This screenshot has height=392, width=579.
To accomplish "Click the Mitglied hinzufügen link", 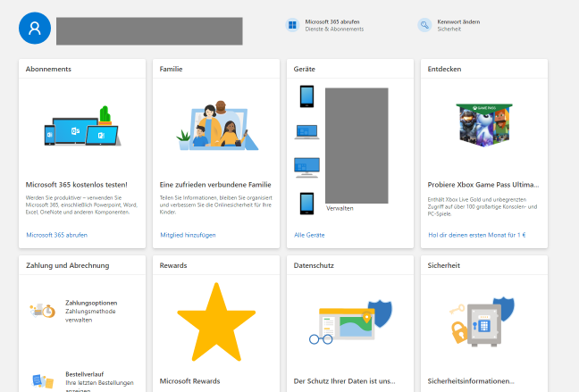I will click(x=188, y=235).
